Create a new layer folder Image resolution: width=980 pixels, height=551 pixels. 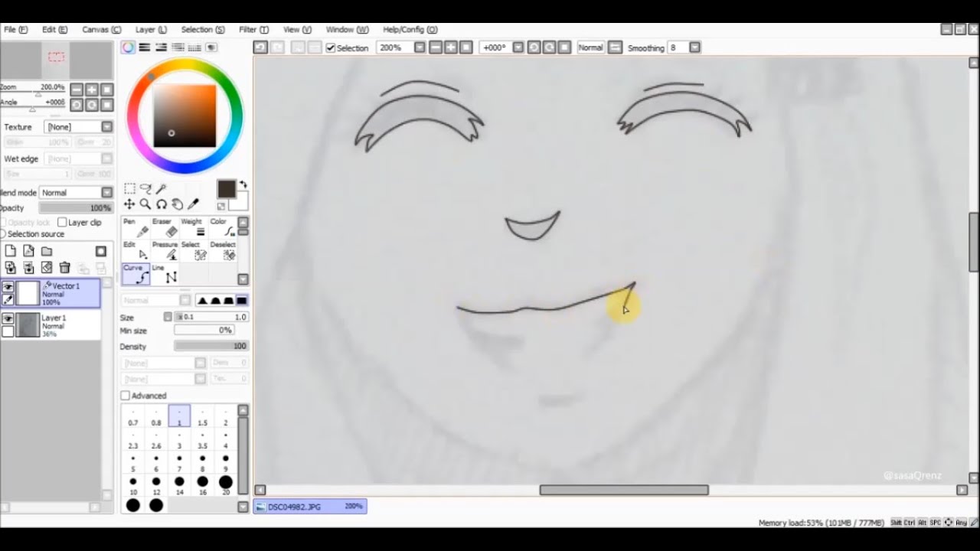click(47, 251)
